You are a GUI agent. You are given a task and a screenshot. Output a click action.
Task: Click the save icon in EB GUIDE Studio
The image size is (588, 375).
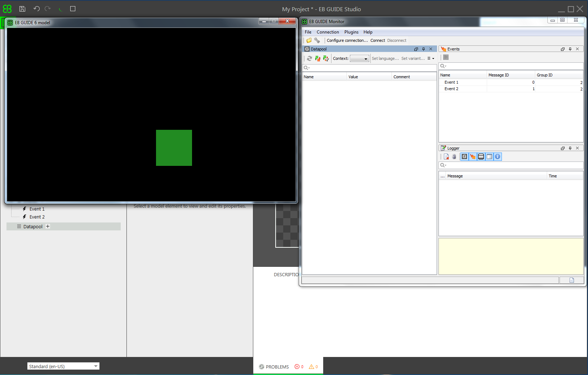click(x=22, y=9)
